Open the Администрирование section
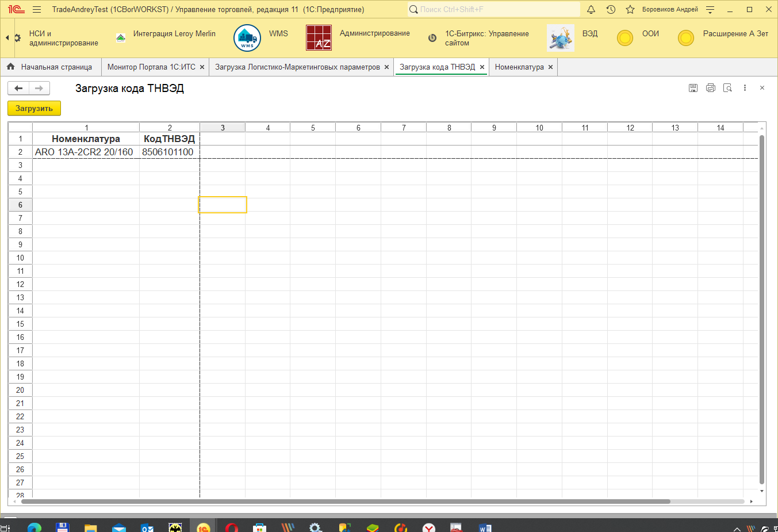778x532 pixels. pos(374,33)
